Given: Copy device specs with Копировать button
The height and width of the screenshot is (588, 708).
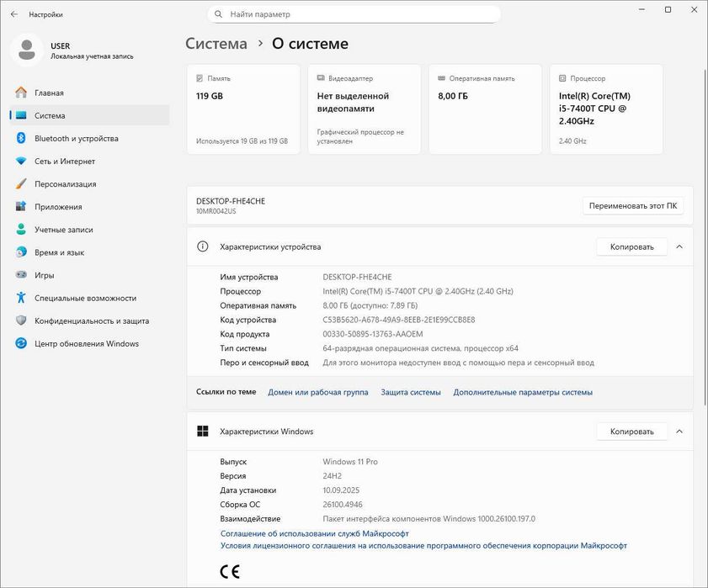Looking at the screenshot, I should click(x=631, y=246).
